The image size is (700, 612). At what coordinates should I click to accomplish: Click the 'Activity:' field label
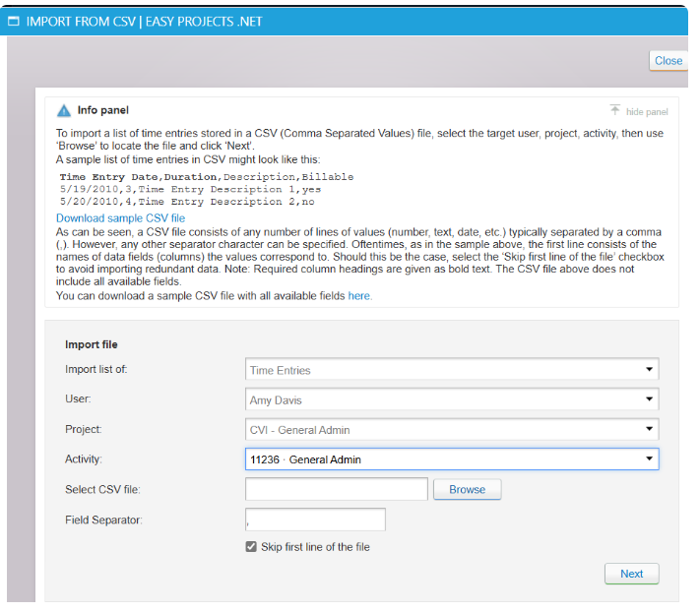(84, 459)
